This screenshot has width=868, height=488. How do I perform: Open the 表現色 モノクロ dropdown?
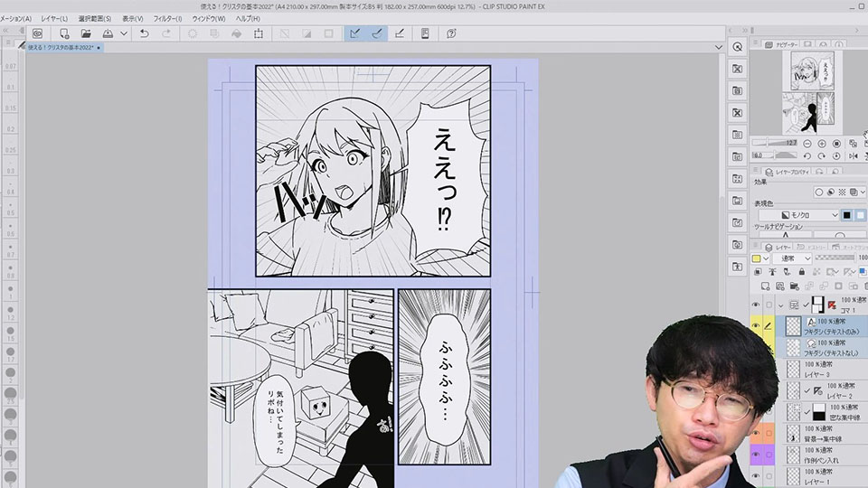click(798, 215)
